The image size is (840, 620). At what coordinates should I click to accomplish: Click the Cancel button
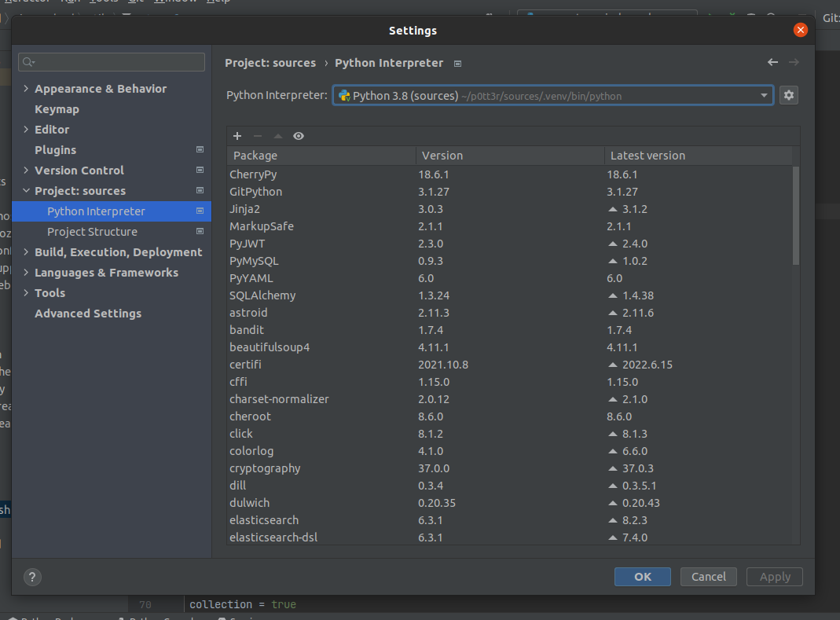click(708, 577)
